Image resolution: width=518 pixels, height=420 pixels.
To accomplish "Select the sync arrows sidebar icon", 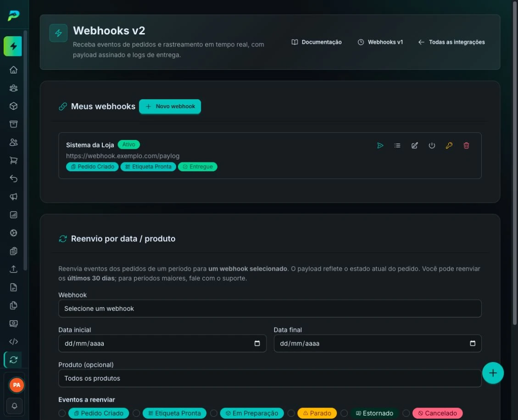I will pos(13,360).
